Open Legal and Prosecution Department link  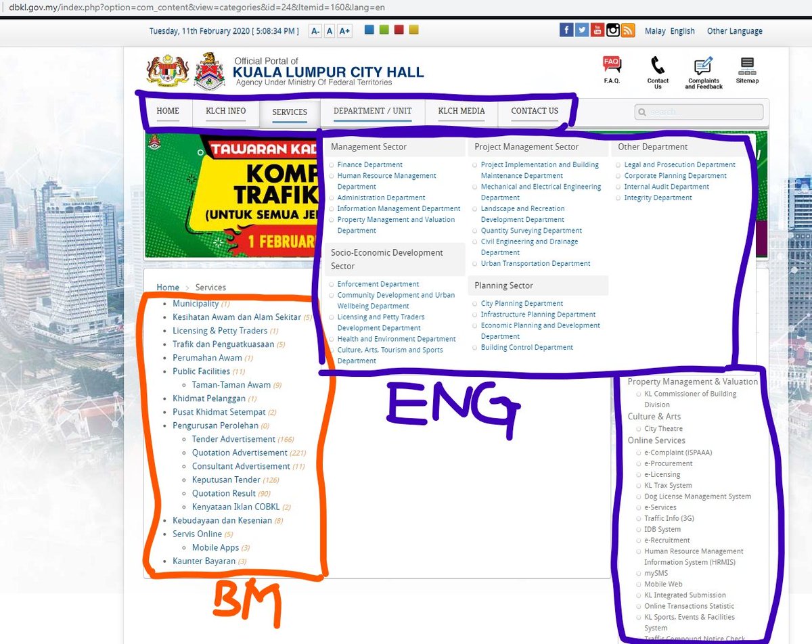[x=679, y=165]
